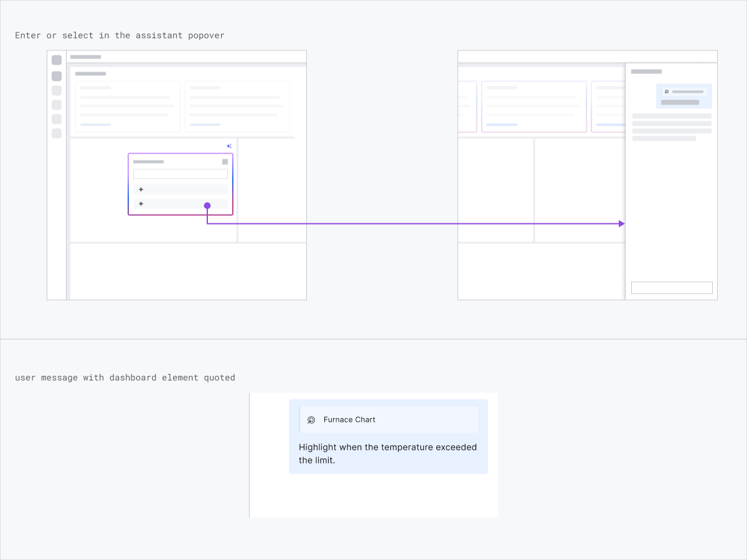Select the bottom sidebar navigation icon

(x=56, y=133)
